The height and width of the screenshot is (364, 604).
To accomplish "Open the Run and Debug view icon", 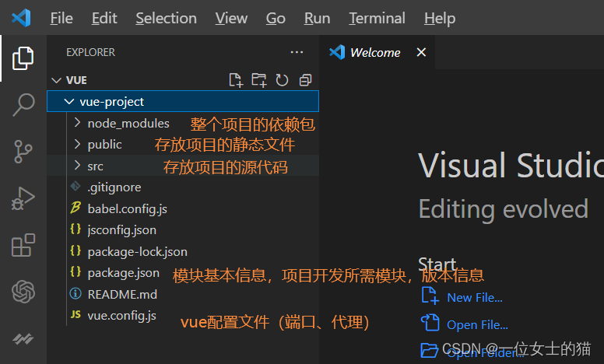I will point(23,198).
